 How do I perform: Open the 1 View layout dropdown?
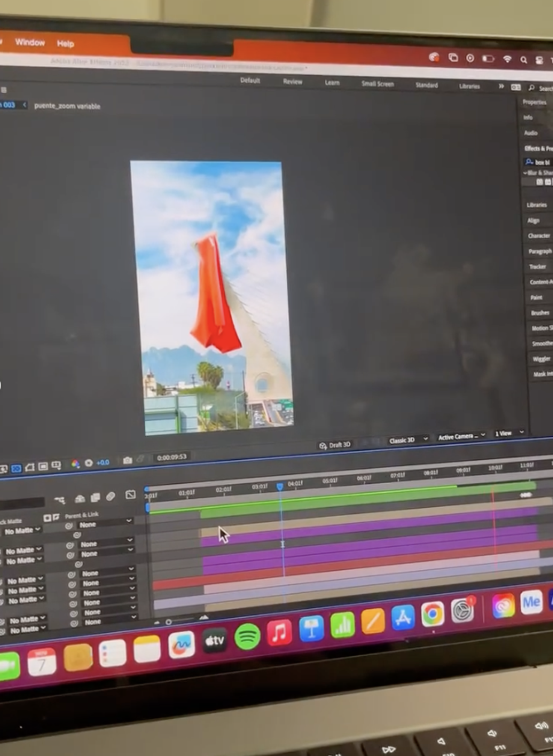509,433
